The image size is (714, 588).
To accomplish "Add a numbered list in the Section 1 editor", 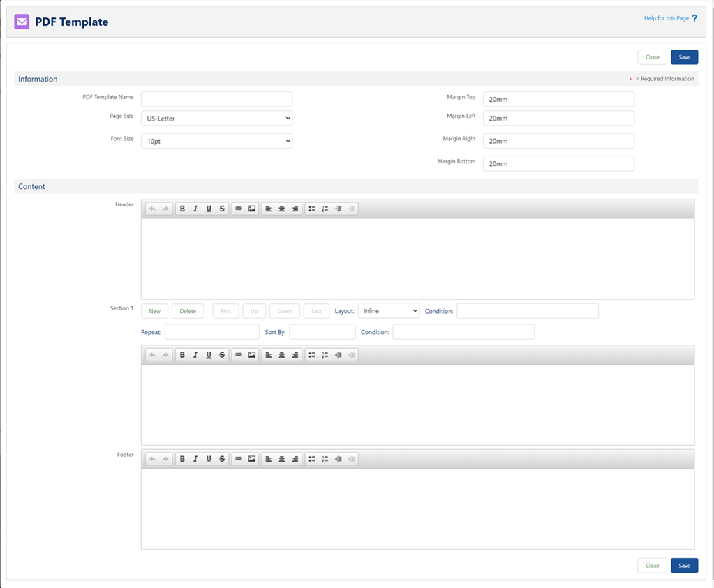I will tap(325, 355).
